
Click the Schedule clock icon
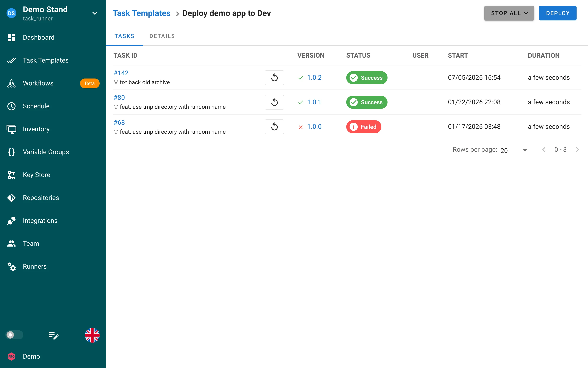pyautogui.click(x=11, y=106)
